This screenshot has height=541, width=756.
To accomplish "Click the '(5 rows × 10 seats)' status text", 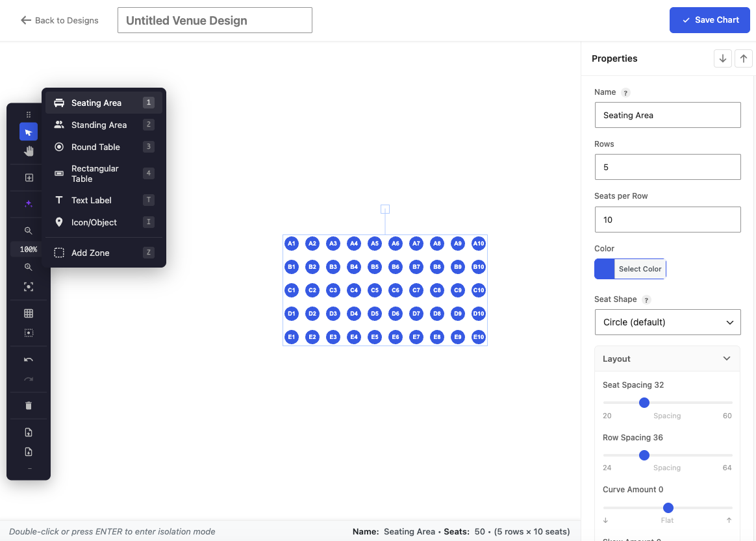I will coord(532,531).
